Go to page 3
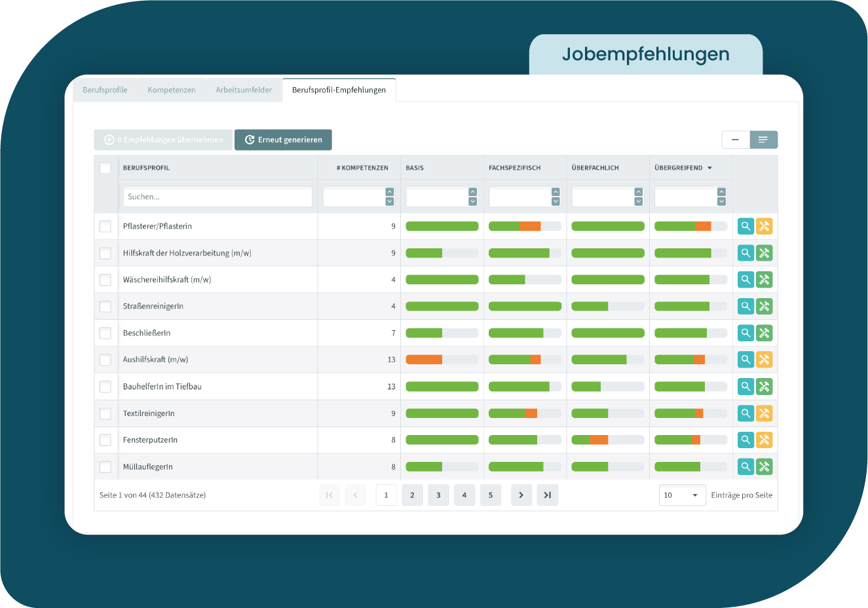868x608 pixels. 438,495
